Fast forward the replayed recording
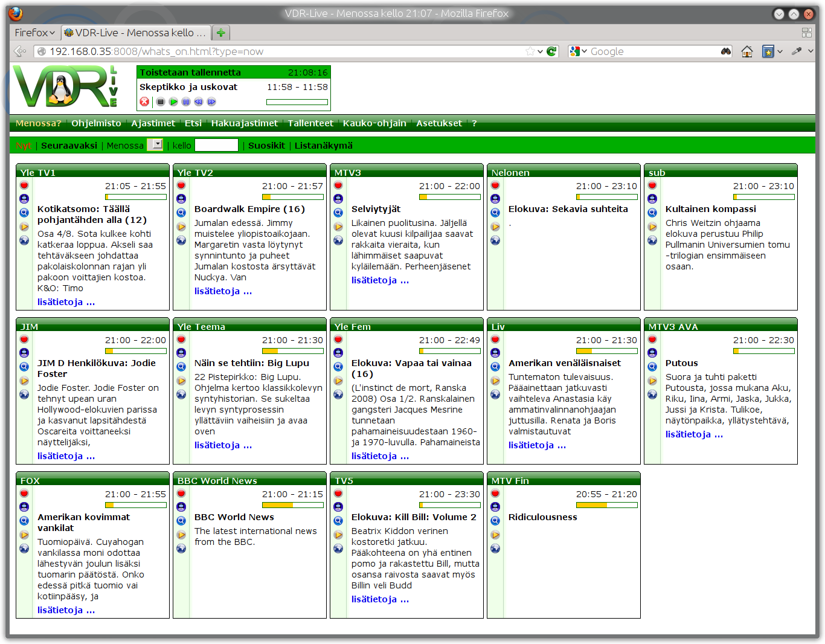 pos(211,101)
